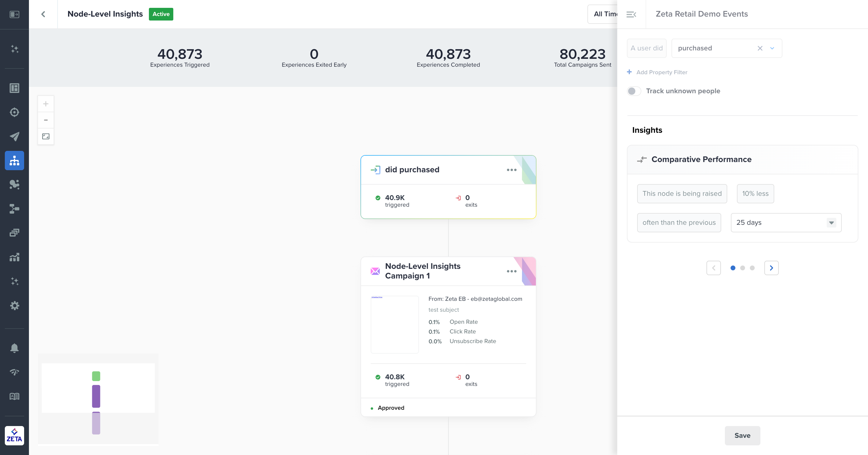Viewport: 868px width, 455px height.
Task: Expand the purchased event dropdown chevron
Action: 772,48
